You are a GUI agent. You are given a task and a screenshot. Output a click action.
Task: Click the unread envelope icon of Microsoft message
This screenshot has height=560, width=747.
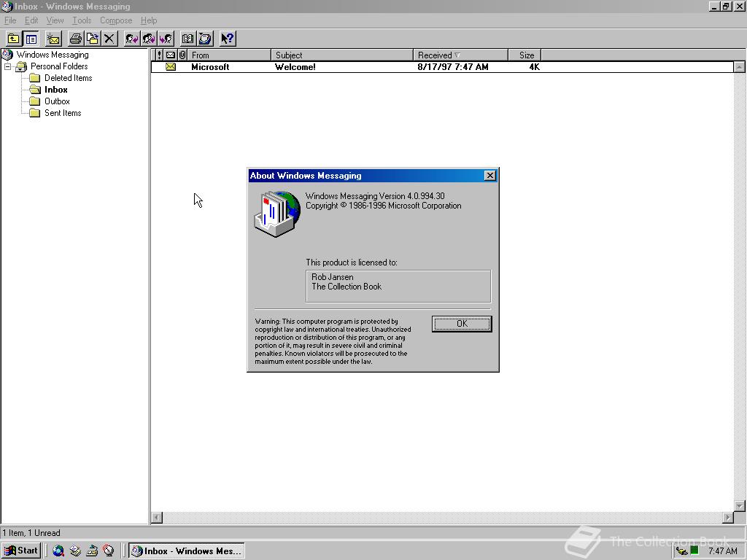171,67
